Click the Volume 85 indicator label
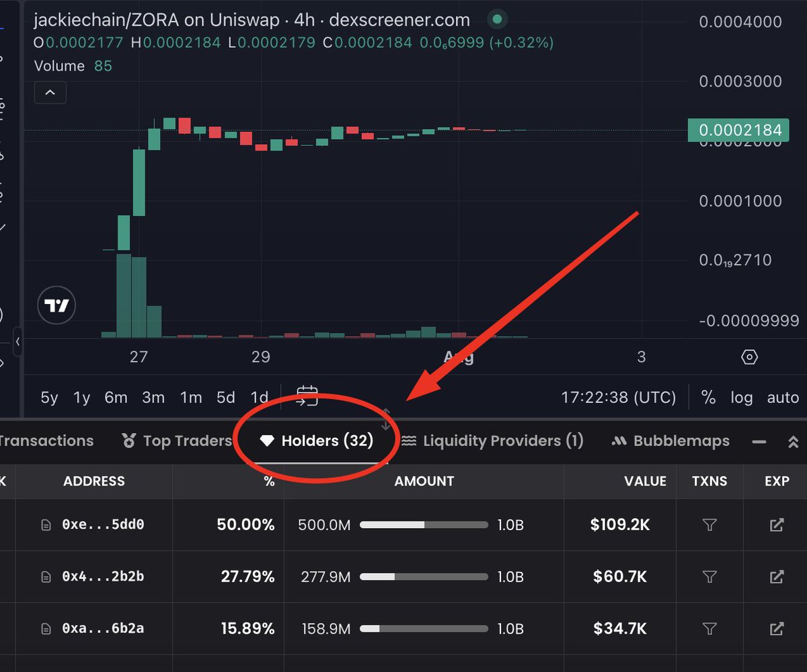This screenshot has height=672, width=807. (x=73, y=66)
